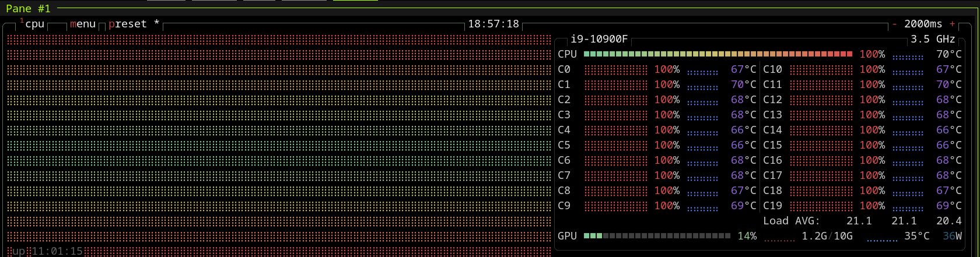
Task: Click the GPU label
Action: click(567, 236)
